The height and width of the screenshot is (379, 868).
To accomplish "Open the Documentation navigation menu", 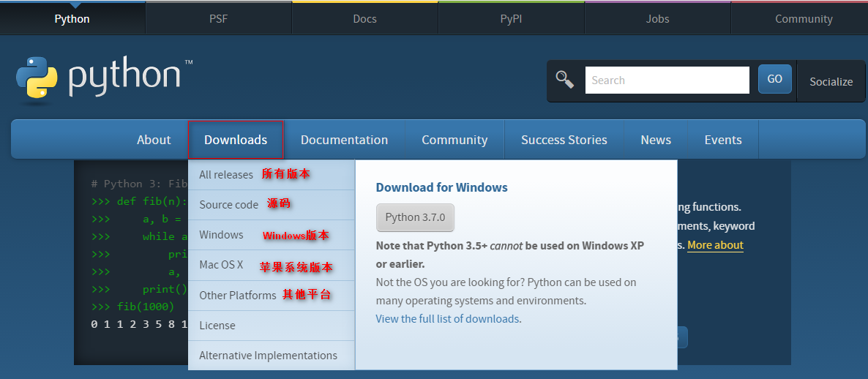I will pyautogui.click(x=344, y=140).
